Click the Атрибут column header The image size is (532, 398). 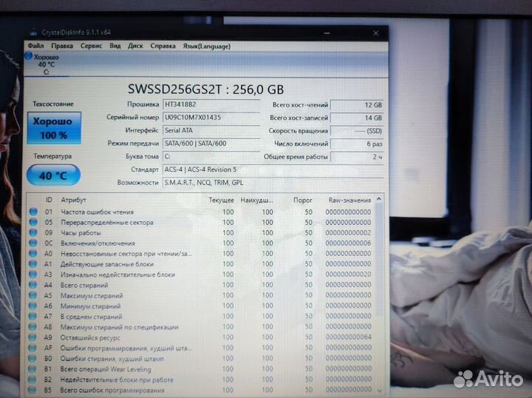click(73, 200)
